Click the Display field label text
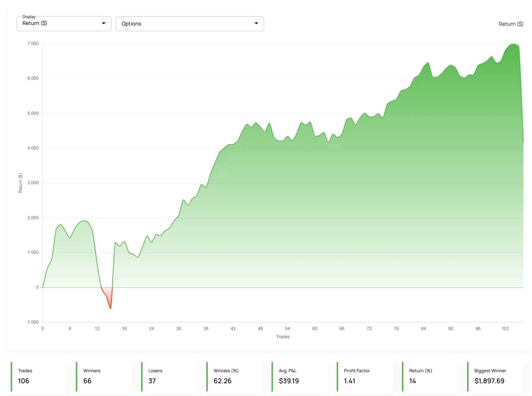This screenshot has width=532, height=396. [30, 17]
